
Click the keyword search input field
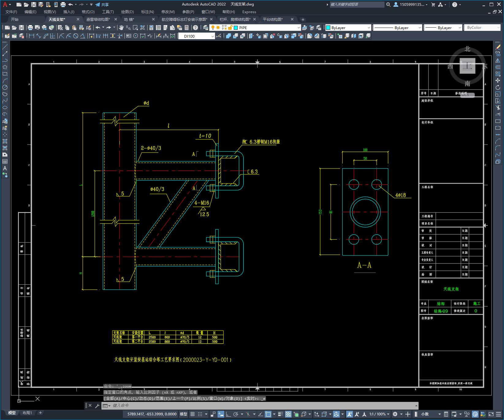(x=357, y=5)
